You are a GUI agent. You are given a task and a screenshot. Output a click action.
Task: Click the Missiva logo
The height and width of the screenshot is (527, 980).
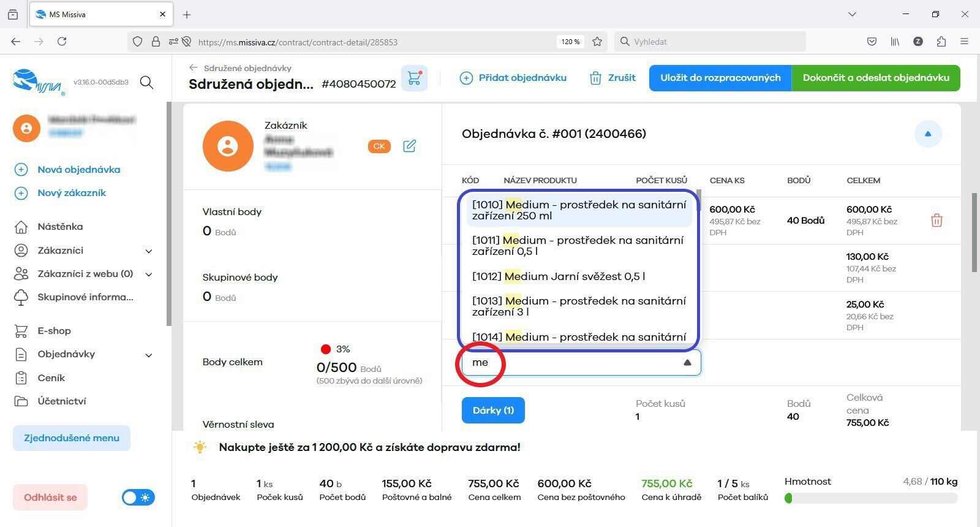(x=38, y=82)
